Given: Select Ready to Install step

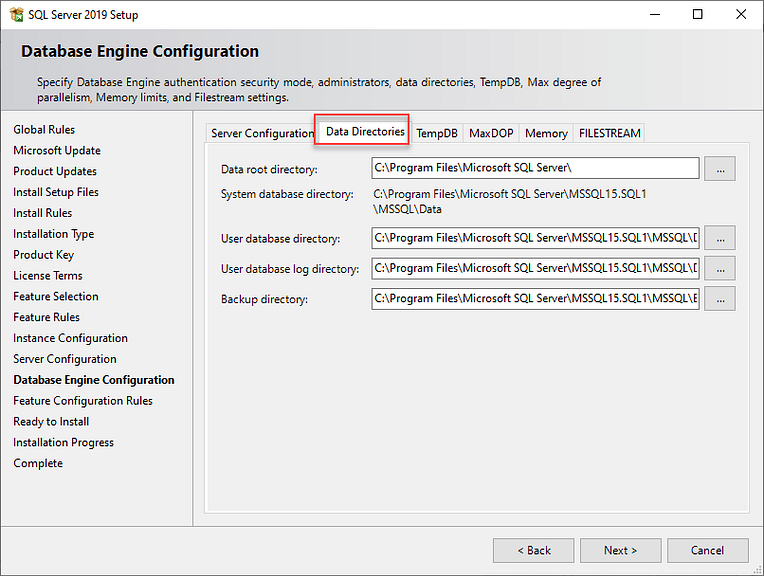Looking at the screenshot, I should coord(51,422).
